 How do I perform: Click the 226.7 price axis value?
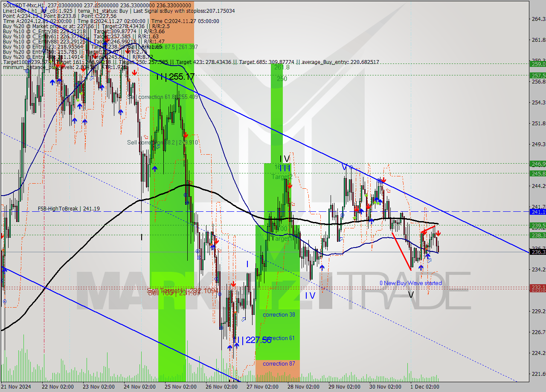click(x=538, y=332)
